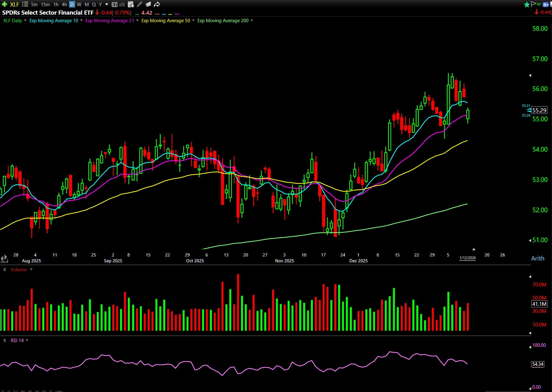Select the pencil drawing tool
Viewport: 552px width, 392px height.
click(x=140, y=4)
